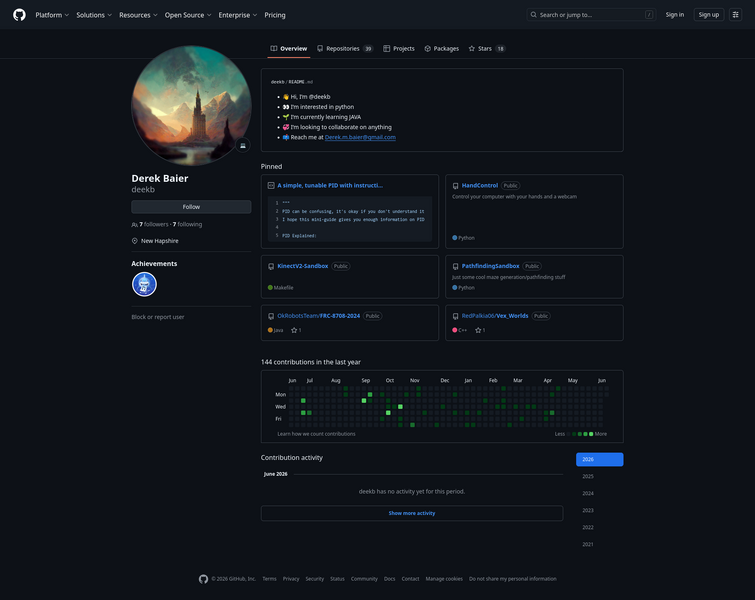
Task: Select the 2024 activity year
Action: (x=599, y=493)
